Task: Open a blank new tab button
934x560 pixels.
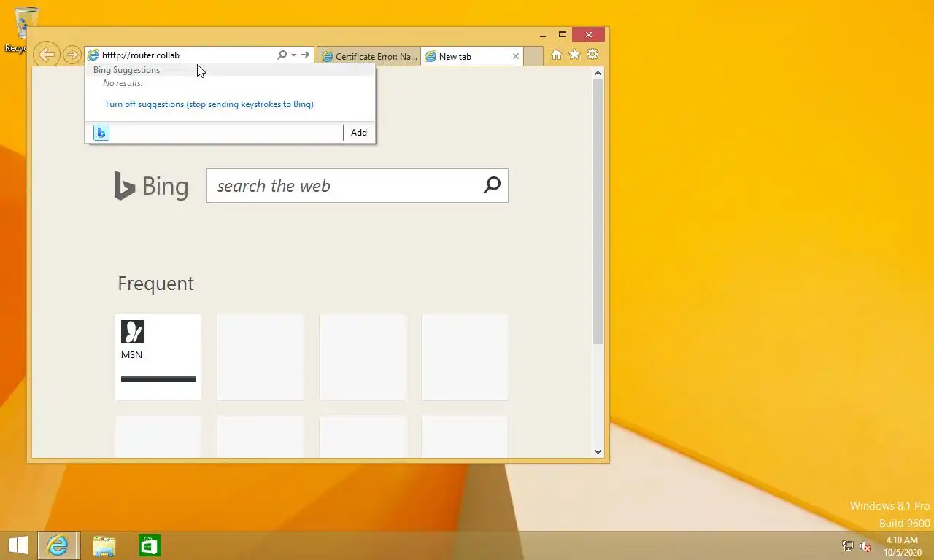Action: pyautogui.click(x=533, y=56)
